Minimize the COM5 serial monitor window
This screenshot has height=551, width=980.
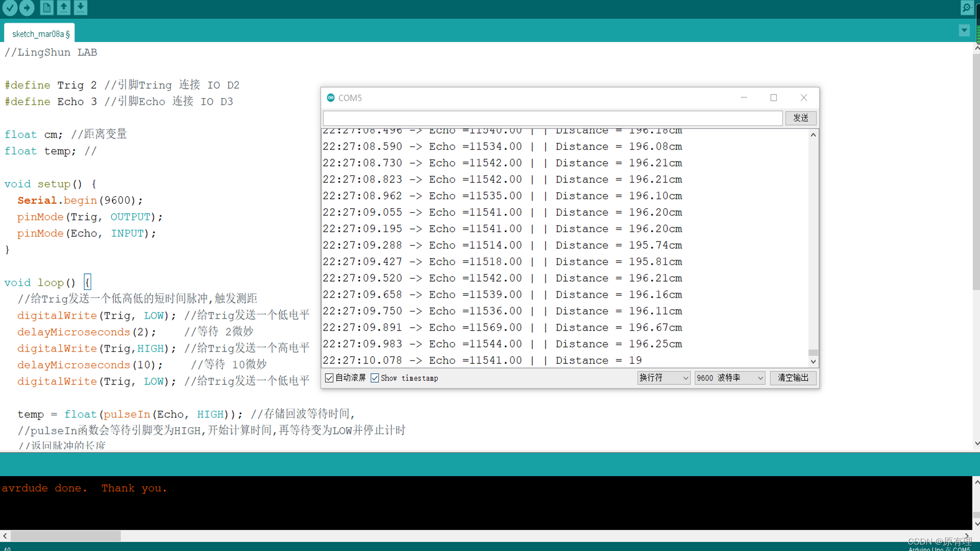(744, 97)
